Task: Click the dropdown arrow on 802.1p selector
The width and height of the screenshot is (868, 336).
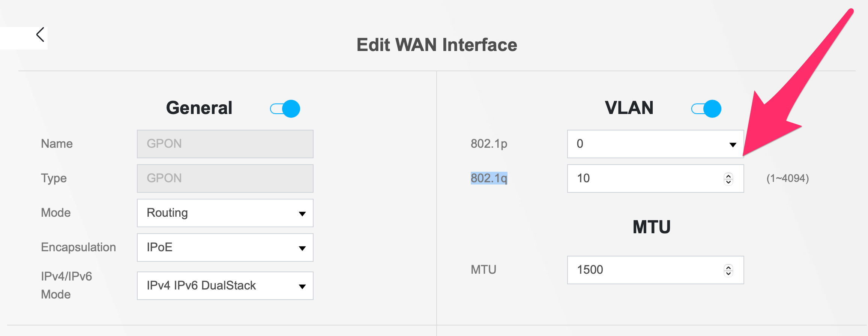Action: tap(733, 144)
